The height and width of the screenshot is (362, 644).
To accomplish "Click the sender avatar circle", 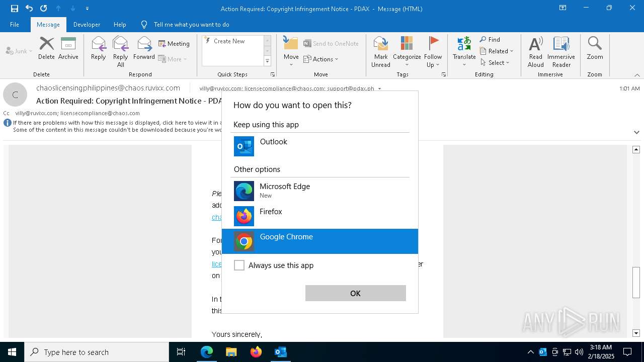I will [x=15, y=95].
